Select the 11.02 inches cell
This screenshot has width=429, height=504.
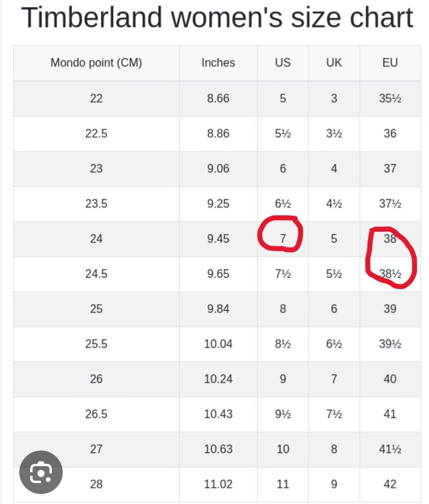tap(219, 484)
